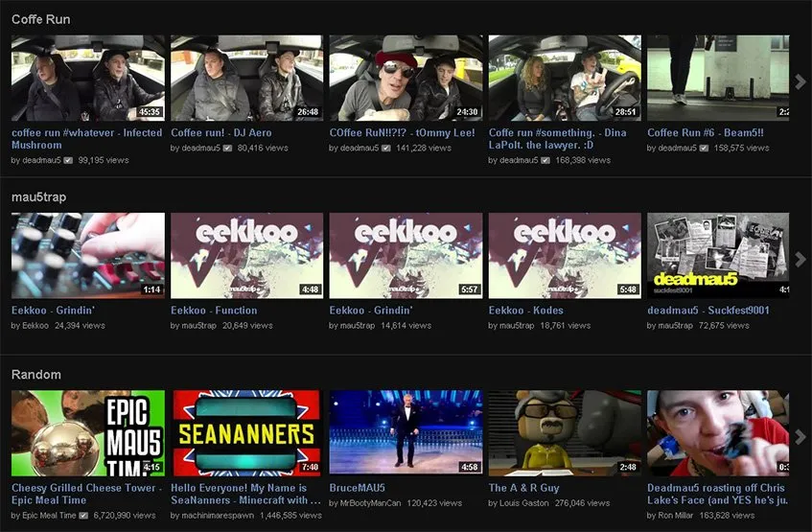Open the 1:14 Eekkoo Grindin' mixer thumbnail
The image size is (812, 532).
[88, 255]
